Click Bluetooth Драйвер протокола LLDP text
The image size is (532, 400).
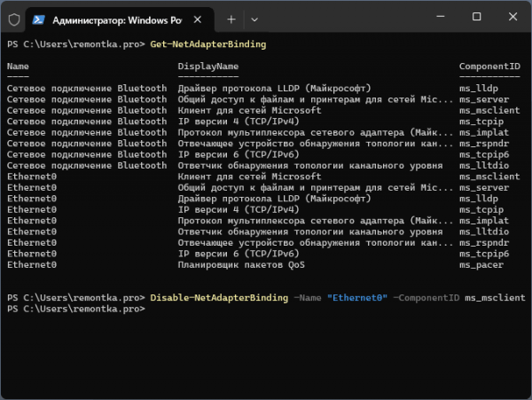(x=274, y=88)
